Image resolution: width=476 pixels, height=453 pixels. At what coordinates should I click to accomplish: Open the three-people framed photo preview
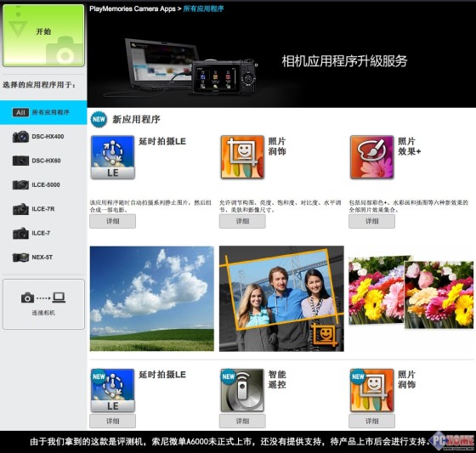(281, 298)
